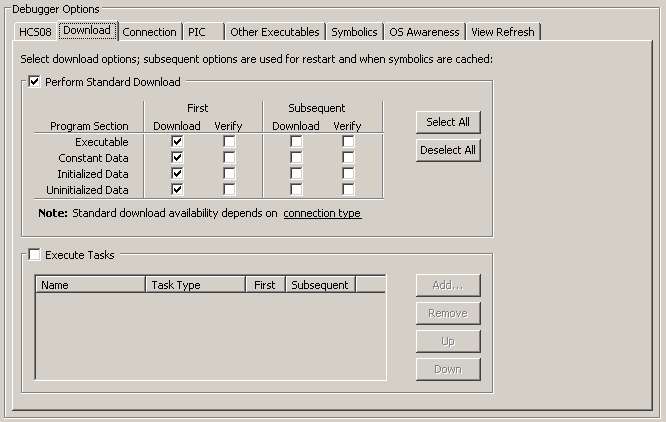Follow the connection type link

point(322,213)
